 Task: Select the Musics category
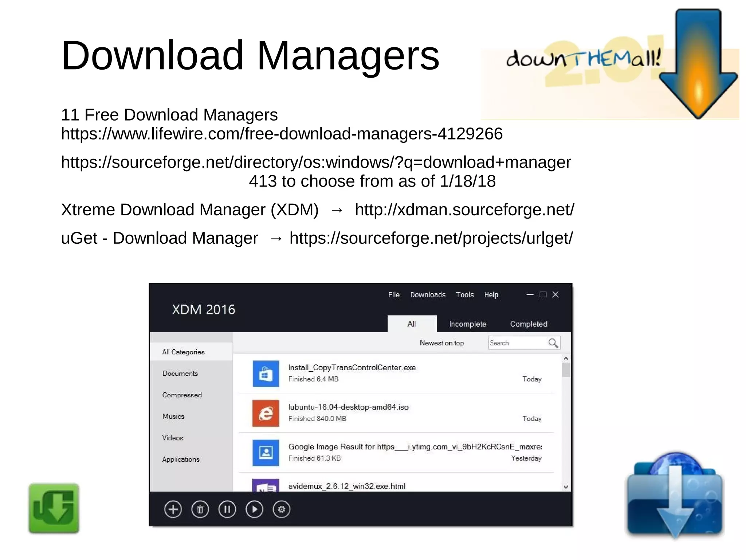tap(173, 416)
